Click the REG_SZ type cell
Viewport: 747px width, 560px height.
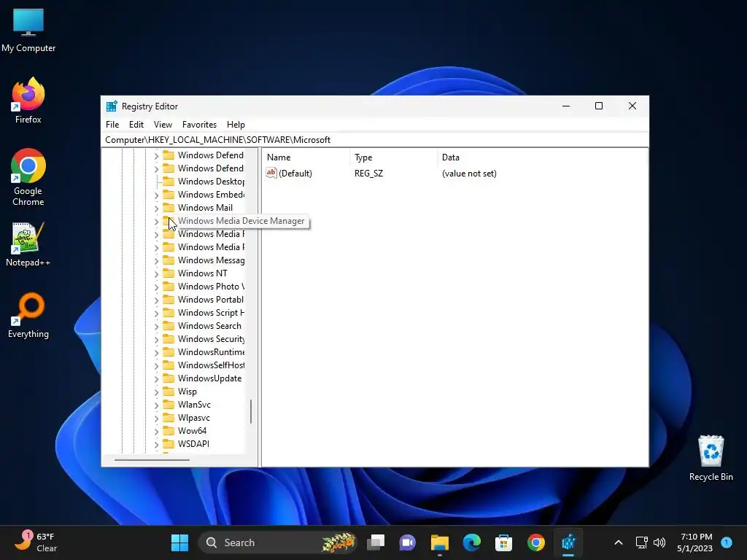[368, 174]
